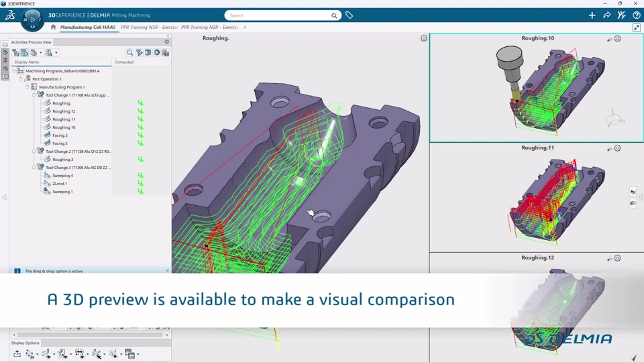Dismiss the drag & drop notification

pos(167,271)
